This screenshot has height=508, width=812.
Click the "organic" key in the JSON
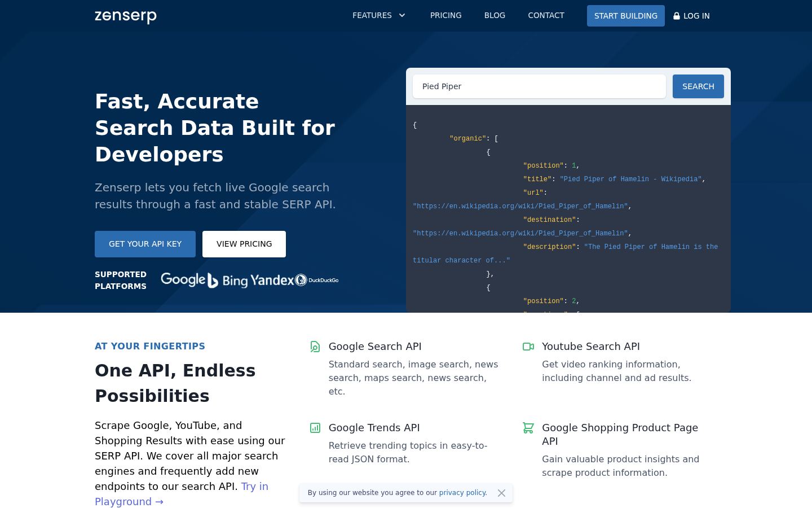point(467,138)
